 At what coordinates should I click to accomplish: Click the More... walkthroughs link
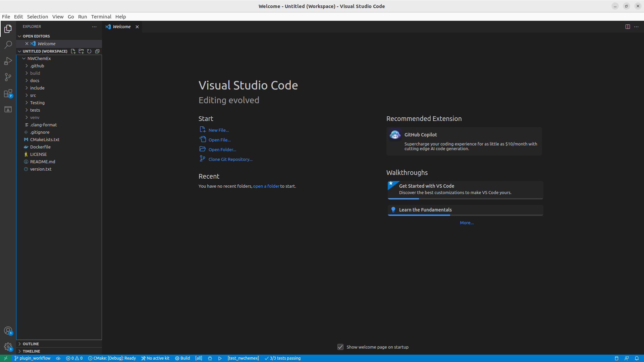(467, 223)
